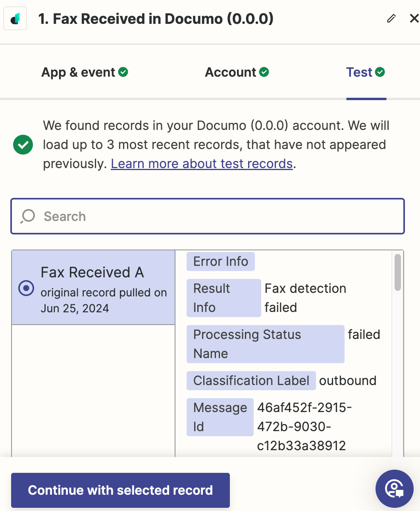Click the Result Info field label
420x511 pixels.
tap(224, 298)
